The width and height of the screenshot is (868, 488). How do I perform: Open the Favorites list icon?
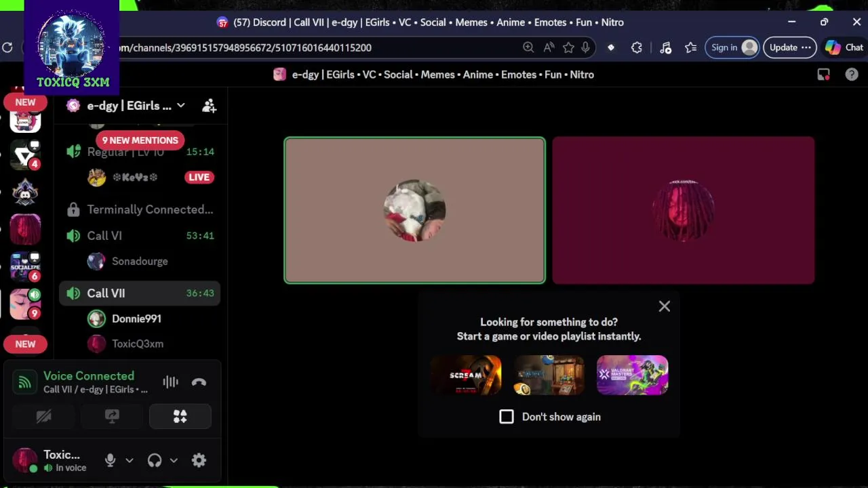[690, 47]
